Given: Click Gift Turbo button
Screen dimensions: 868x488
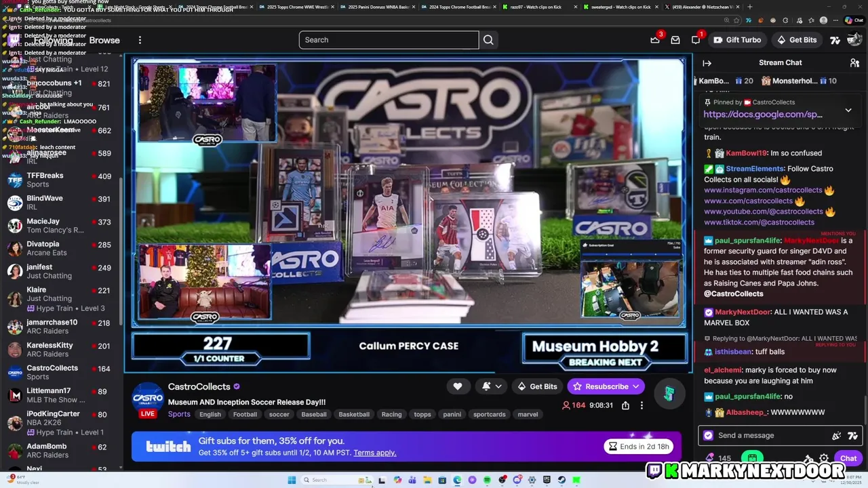Looking at the screenshot, I should 737,40.
